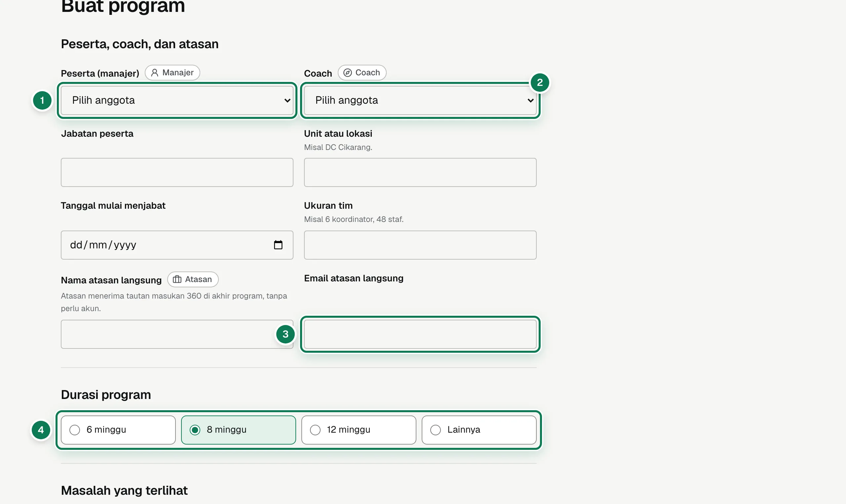
Task: Open the Peserta (manajer) Pilih anggota dropdown
Action: click(x=177, y=100)
